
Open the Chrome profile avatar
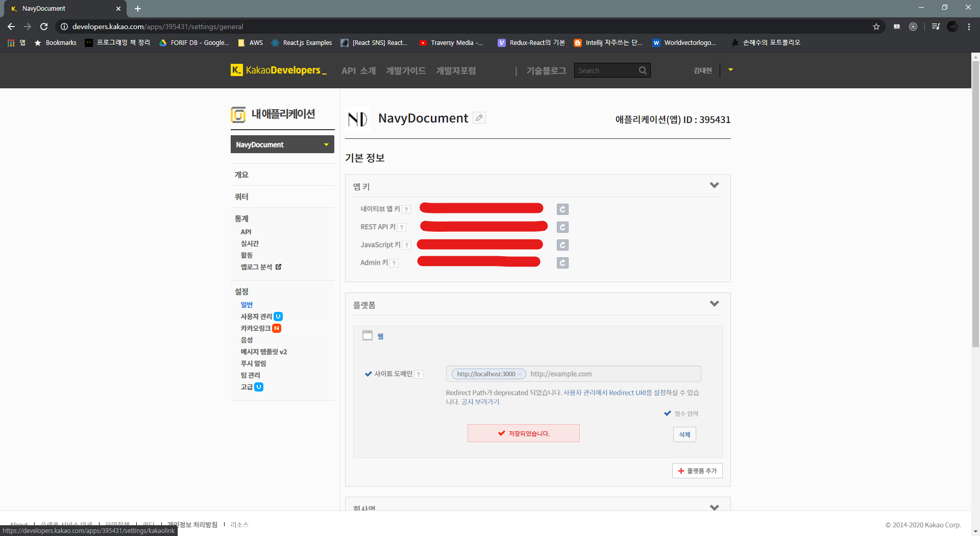952,27
